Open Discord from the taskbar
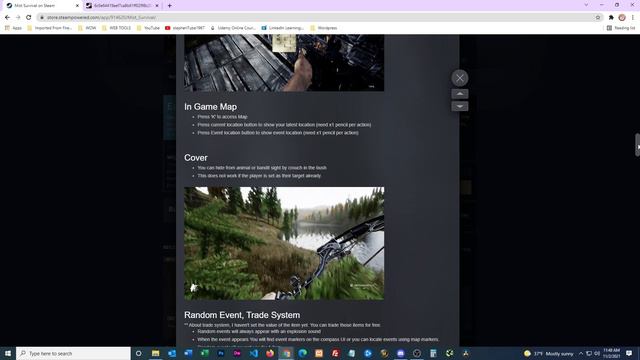The height and width of the screenshot is (360, 640). (400, 353)
